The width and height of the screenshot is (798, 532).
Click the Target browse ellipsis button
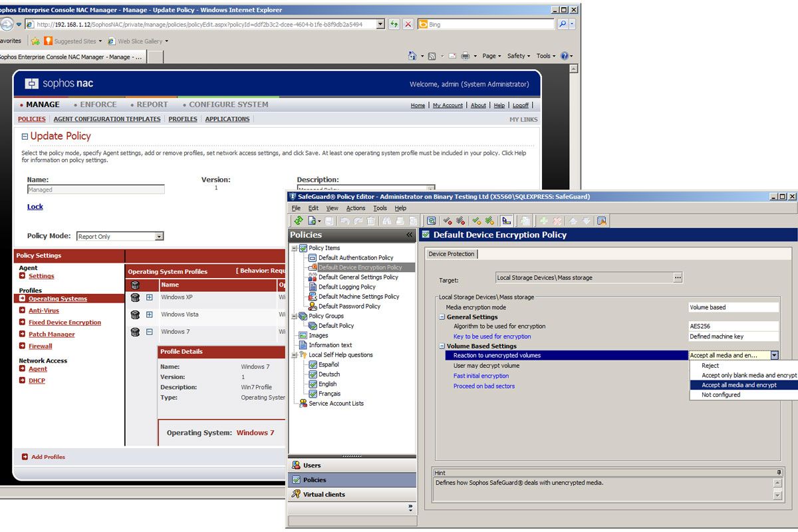[x=678, y=277]
